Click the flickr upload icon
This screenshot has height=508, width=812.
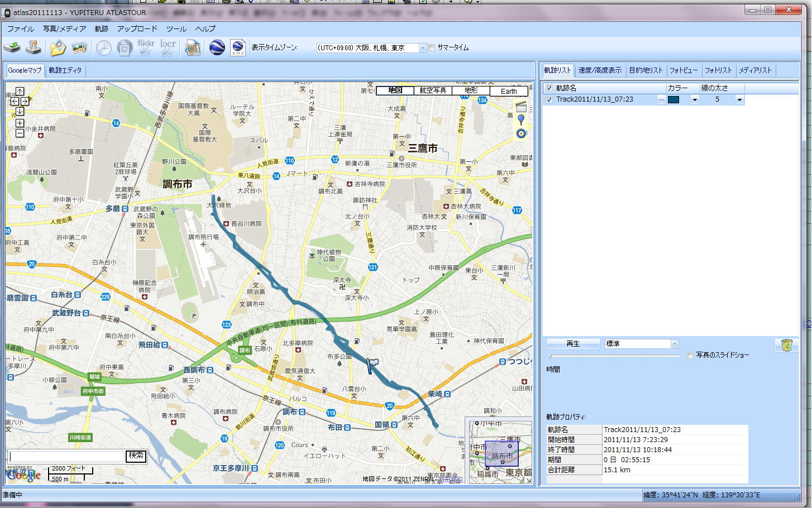click(x=146, y=48)
